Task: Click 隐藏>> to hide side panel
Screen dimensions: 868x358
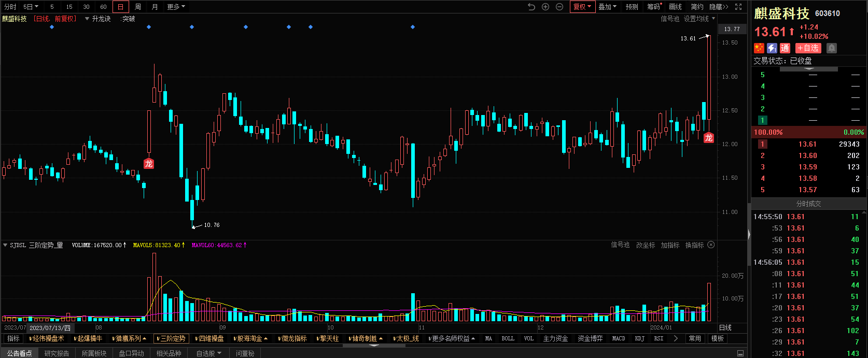Action: point(719,7)
